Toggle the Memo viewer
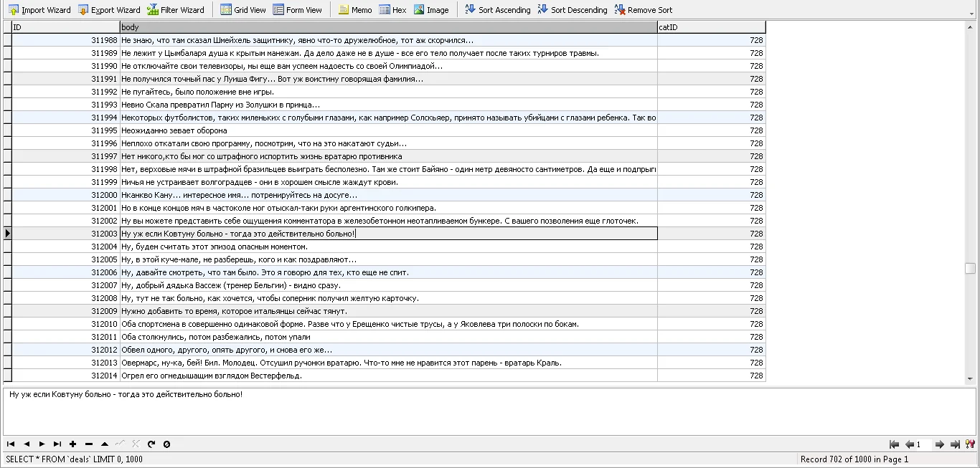 coord(355,9)
